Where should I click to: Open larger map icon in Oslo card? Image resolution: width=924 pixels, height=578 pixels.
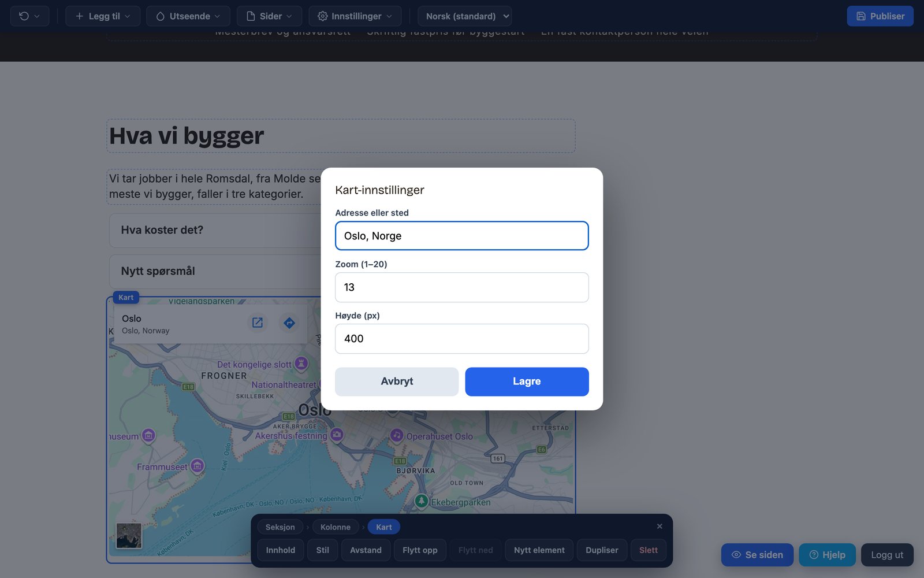click(258, 323)
